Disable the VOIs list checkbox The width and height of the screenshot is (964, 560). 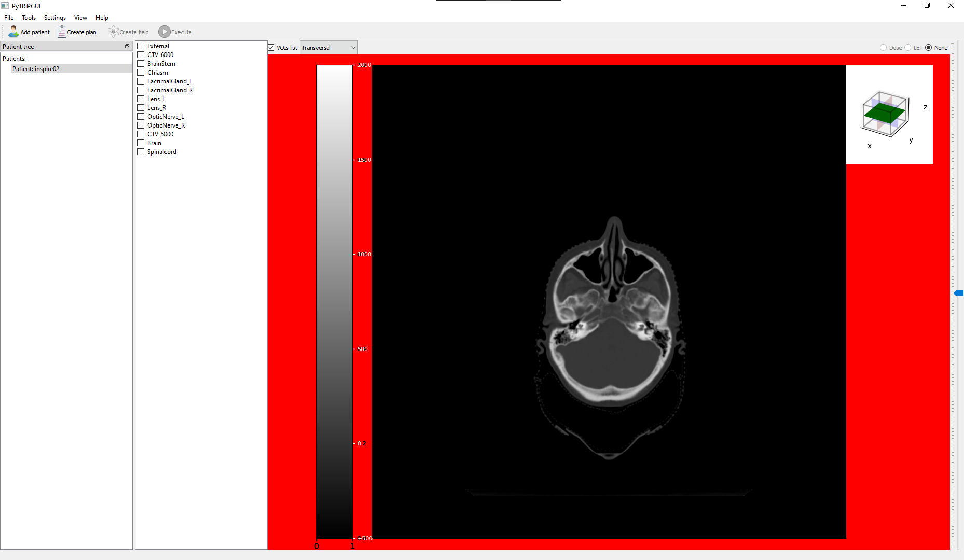point(271,47)
